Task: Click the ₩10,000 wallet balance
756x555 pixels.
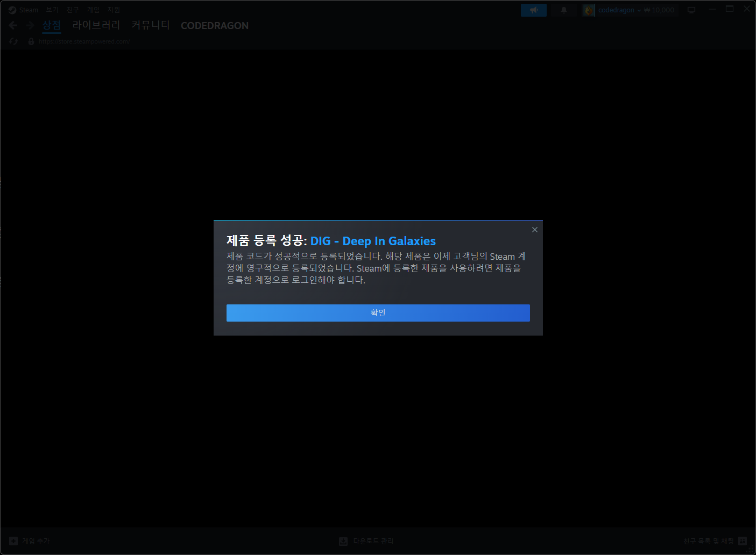Action: click(659, 10)
